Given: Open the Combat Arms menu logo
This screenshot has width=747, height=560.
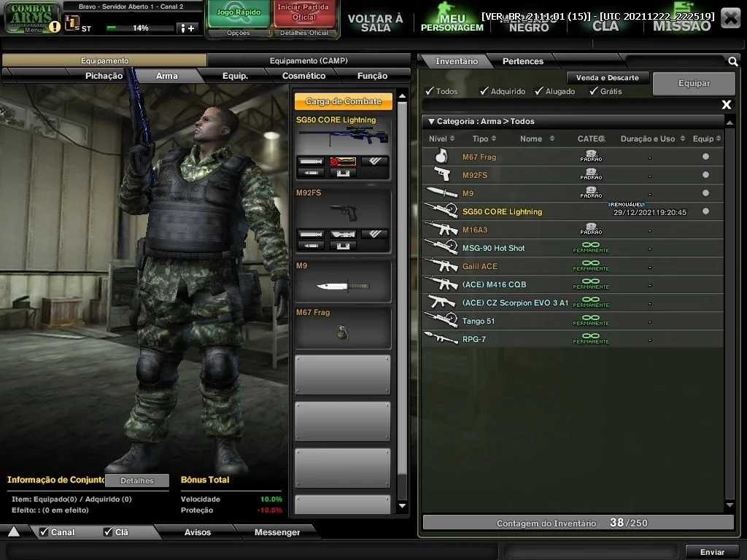Looking at the screenshot, I should click(31, 17).
